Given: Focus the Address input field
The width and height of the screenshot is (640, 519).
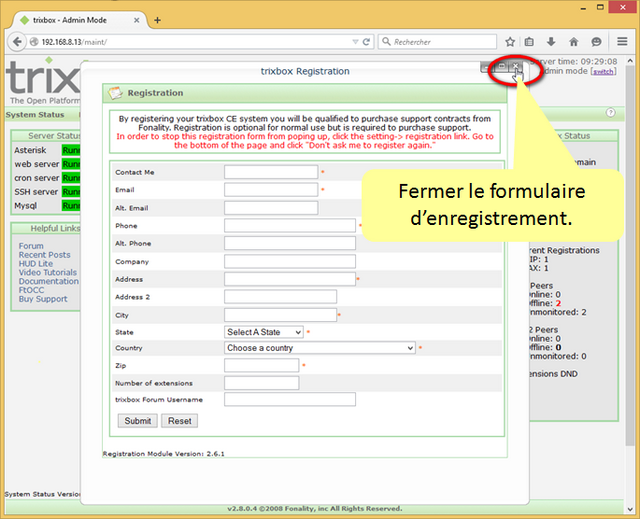Looking at the screenshot, I should (290, 279).
